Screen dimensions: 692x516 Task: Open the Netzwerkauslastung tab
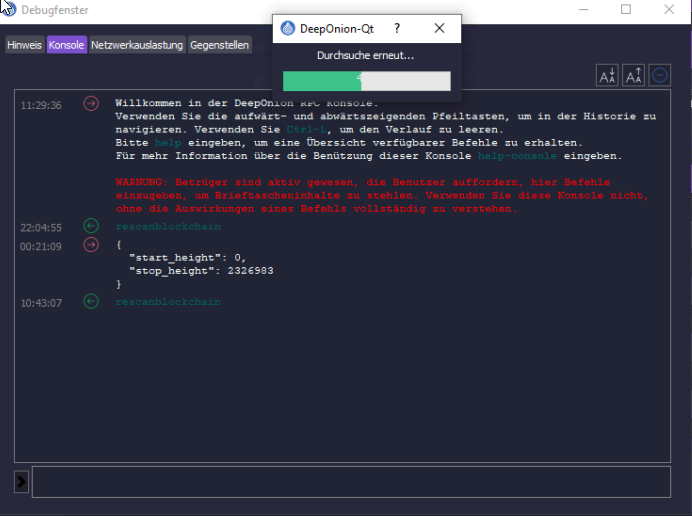tap(137, 45)
